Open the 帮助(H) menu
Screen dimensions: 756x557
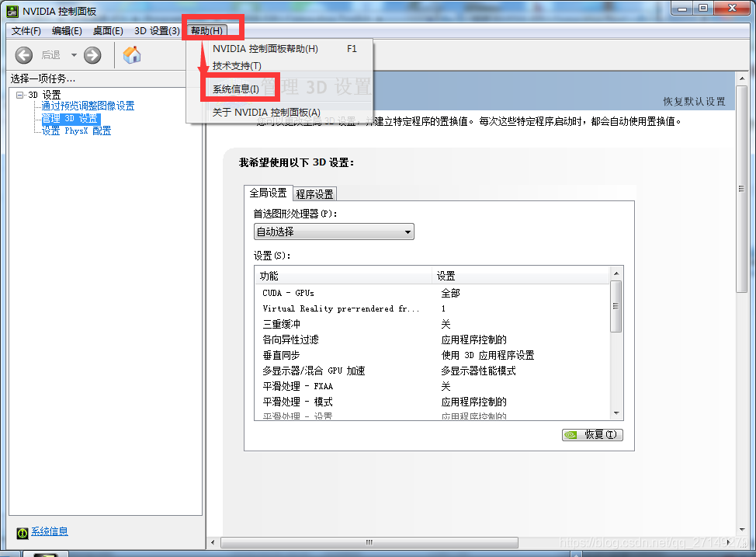(206, 31)
